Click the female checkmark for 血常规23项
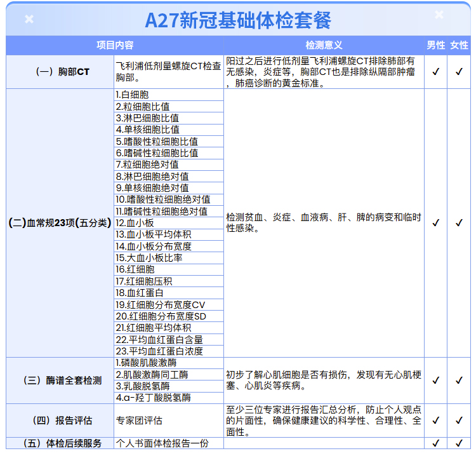 pos(459,223)
